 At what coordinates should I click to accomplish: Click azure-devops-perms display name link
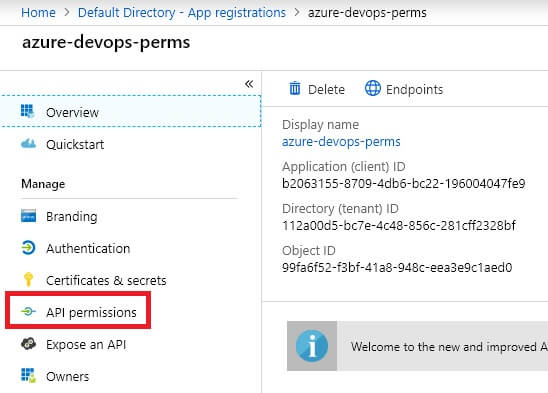click(x=341, y=142)
